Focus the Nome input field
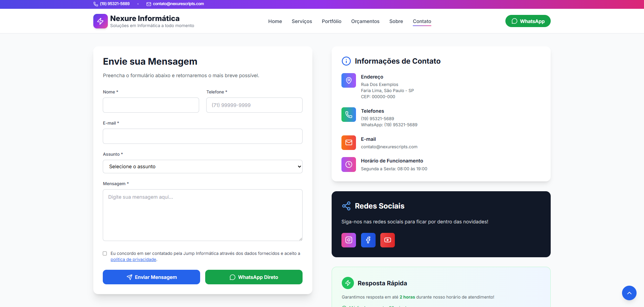This screenshot has height=307, width=644. coord(151,105)
